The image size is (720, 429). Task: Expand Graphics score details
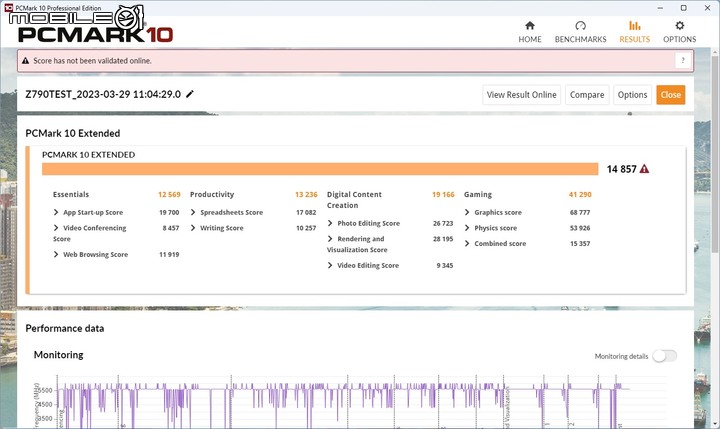point(467,212)
